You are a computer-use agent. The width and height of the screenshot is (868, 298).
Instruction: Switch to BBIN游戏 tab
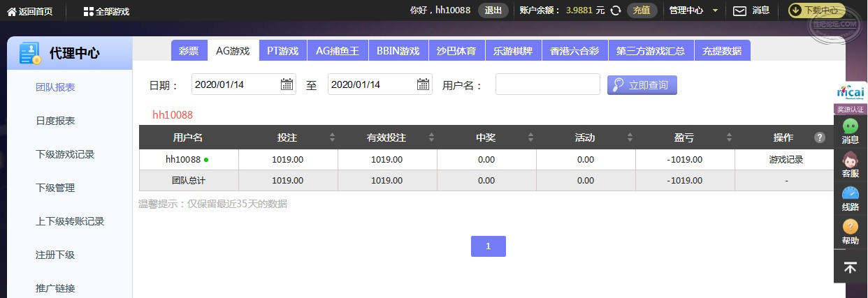(398, 50)
